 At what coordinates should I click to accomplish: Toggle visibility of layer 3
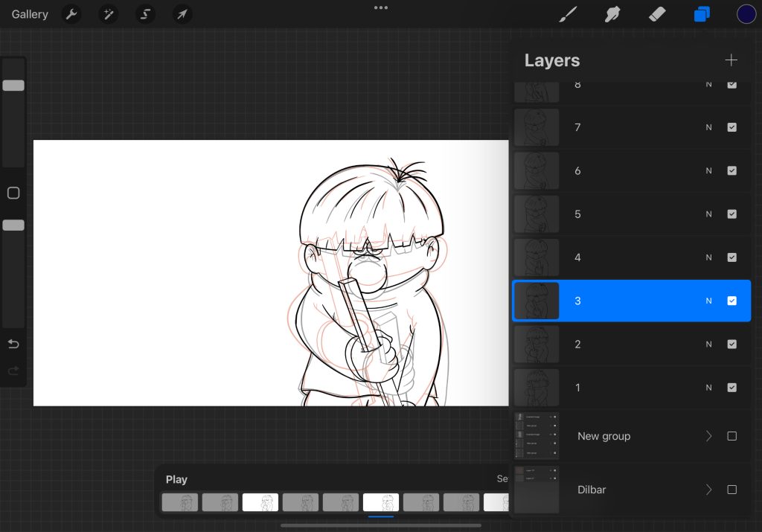tap(731, 301)
